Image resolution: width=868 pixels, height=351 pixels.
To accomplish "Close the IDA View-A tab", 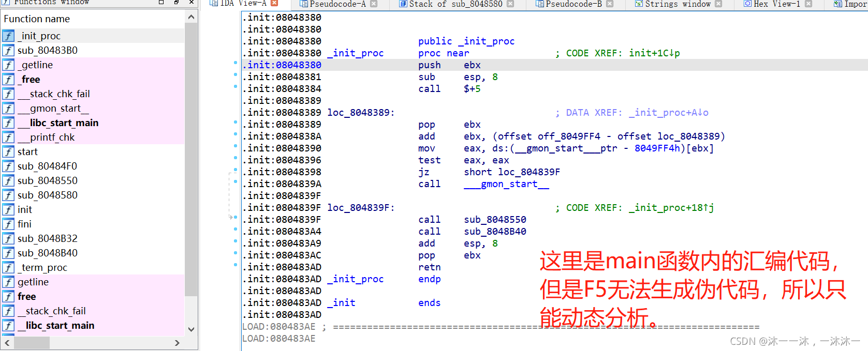I will click(x=275, y=3).
